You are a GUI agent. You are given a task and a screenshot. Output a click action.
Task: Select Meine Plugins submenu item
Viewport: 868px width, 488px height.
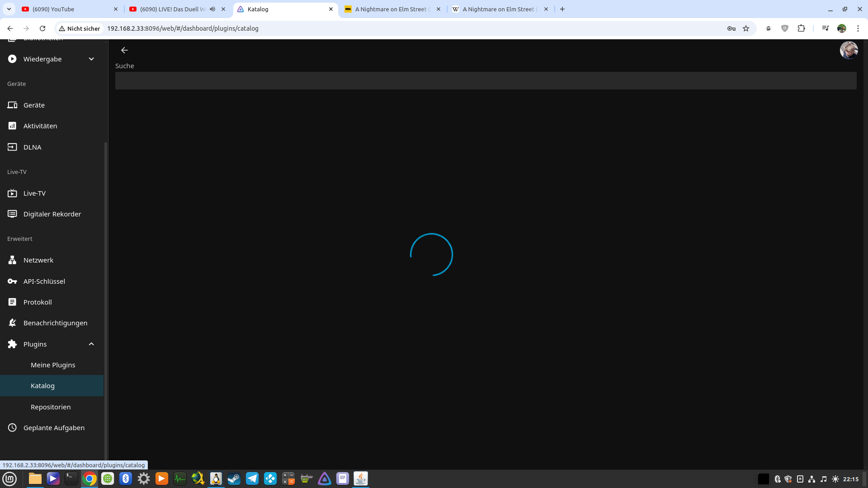pyautogui.click(x=53, y=365)
